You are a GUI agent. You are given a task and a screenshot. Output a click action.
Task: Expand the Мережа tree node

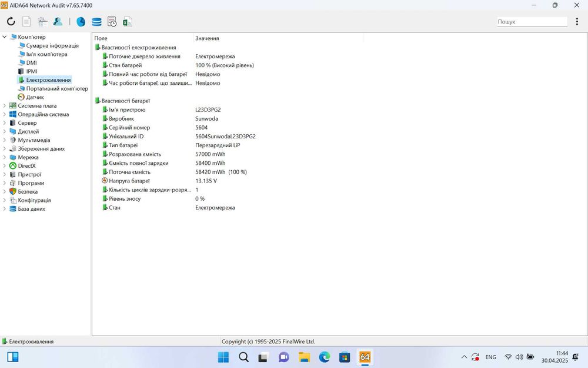point(5,157)
